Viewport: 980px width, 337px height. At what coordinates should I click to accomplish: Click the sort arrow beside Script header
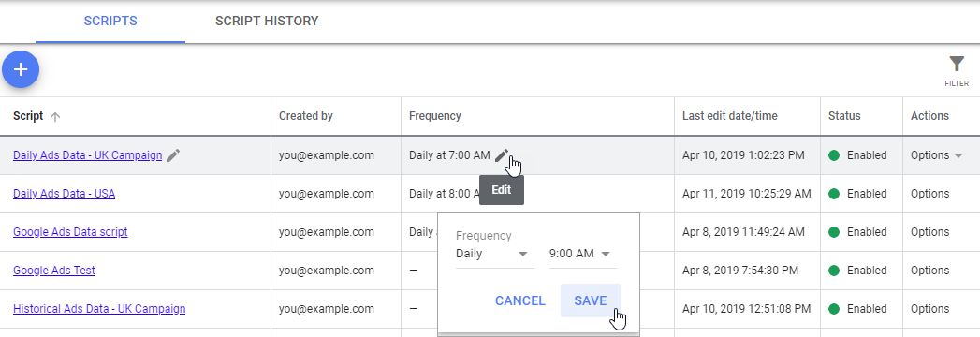tap(55, 116)
